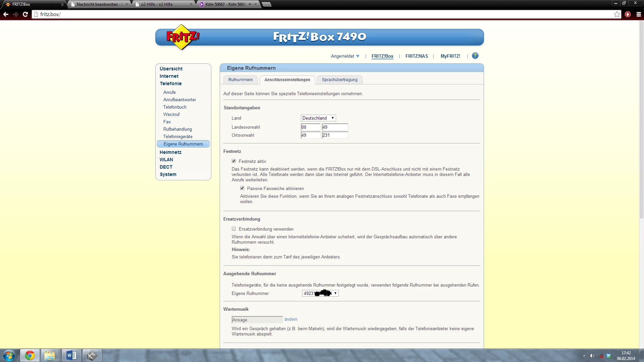Click the red extension icon in the toolbar

628,14
